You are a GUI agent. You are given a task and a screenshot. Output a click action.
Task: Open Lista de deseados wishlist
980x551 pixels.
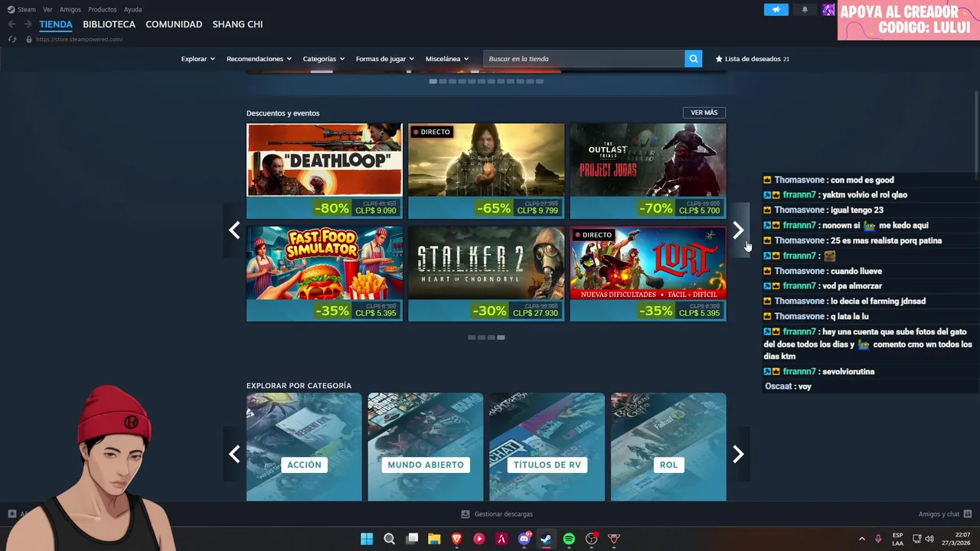point(752,59)
